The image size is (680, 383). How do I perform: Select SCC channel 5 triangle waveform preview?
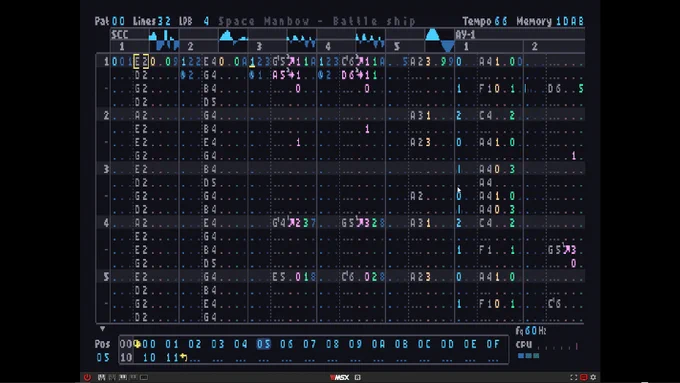click(439, 40)
